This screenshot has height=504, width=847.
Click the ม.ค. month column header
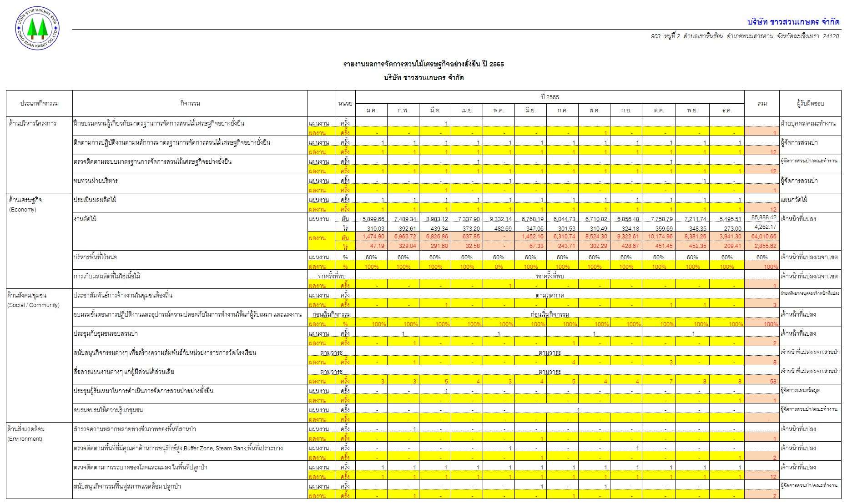[371, 110]
